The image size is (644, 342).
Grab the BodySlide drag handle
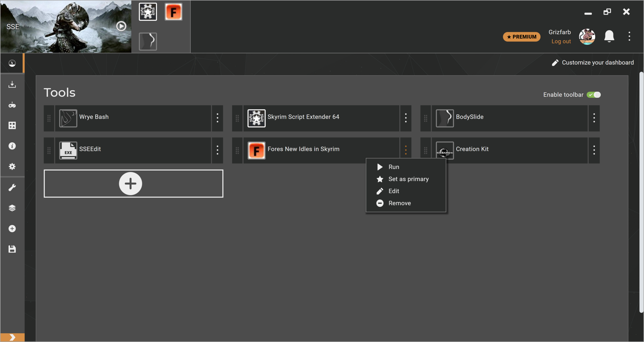[x=426, y=118]
